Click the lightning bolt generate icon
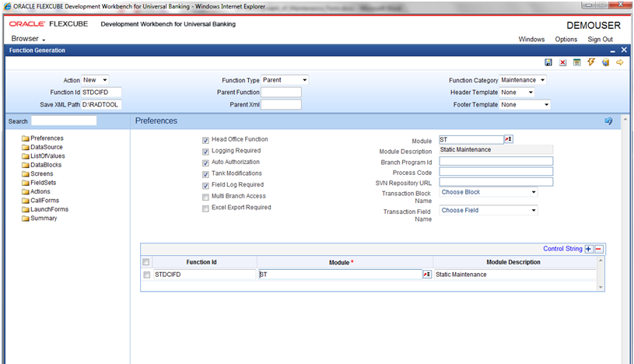This screenshot has height=364, width=634. click(591, 62)
